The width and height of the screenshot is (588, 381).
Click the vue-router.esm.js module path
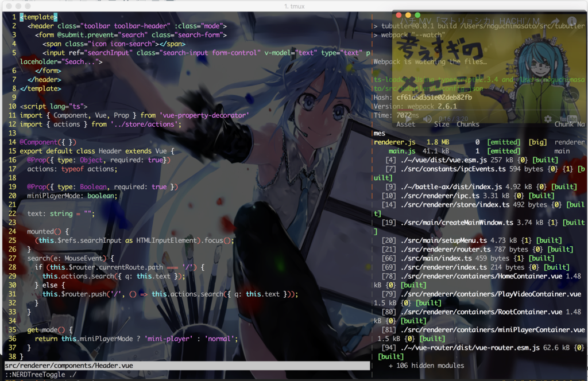coord(470,348)
